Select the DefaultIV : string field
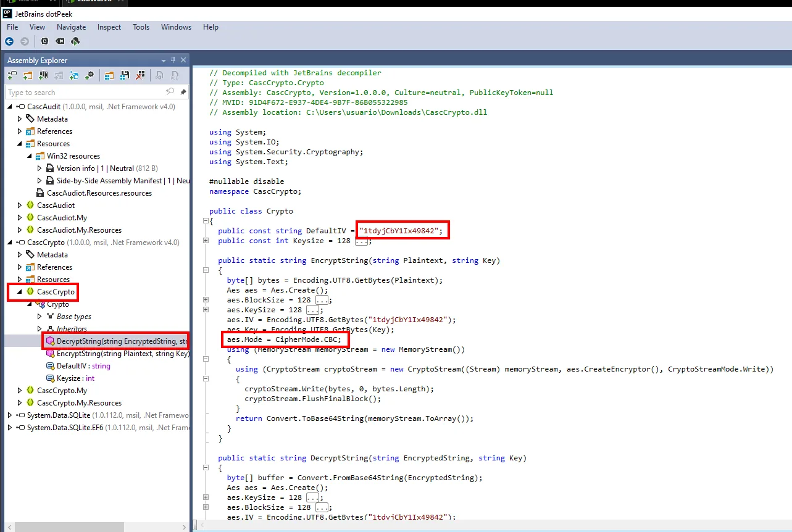This screenshot has height=532, width=792. [x=78, y=366]
